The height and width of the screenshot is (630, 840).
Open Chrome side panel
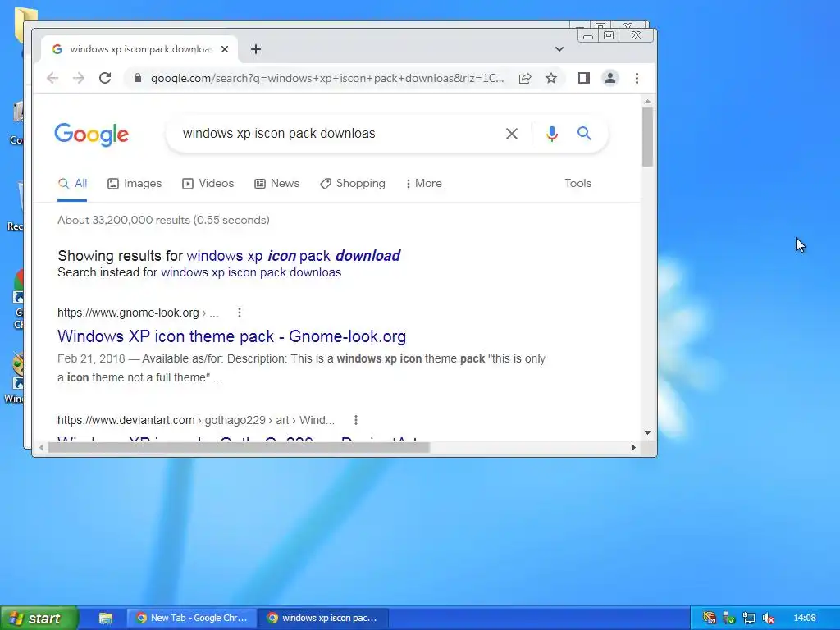584,78
